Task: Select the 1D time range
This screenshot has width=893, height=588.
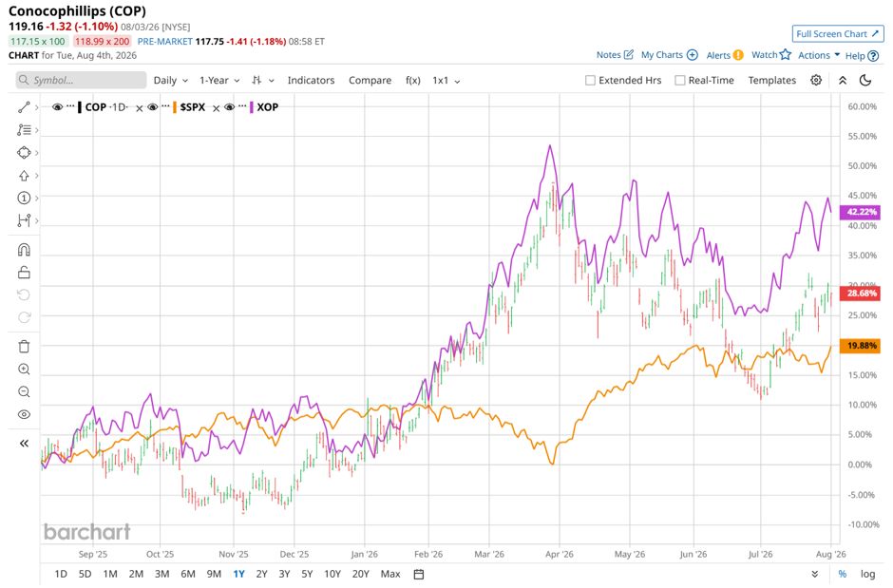Action: point(61,575)
